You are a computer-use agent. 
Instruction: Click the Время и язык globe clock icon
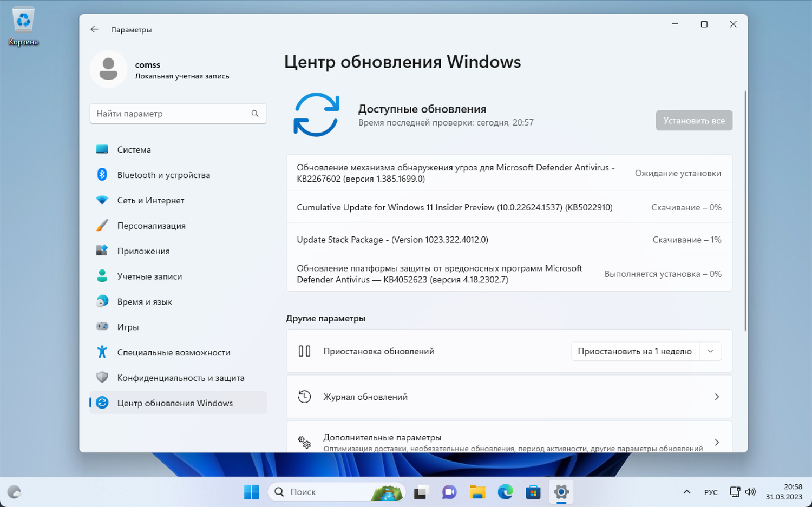point(102,301)
